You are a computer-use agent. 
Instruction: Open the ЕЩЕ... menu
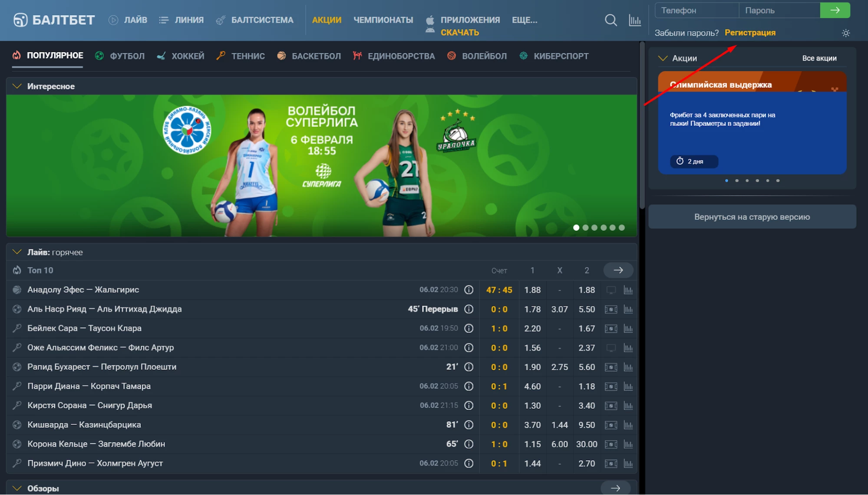coord(525,20)
